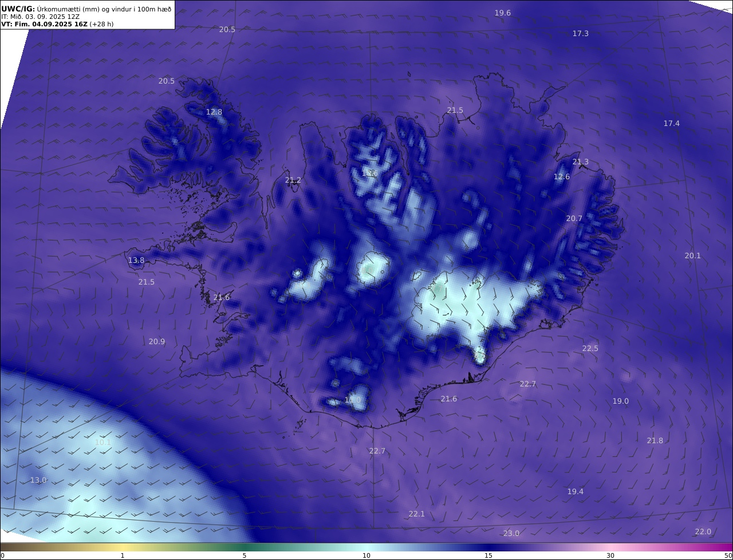Click the colorbar tick labeled 15
This screenshot has height=560, width=733.
point(488,555)
